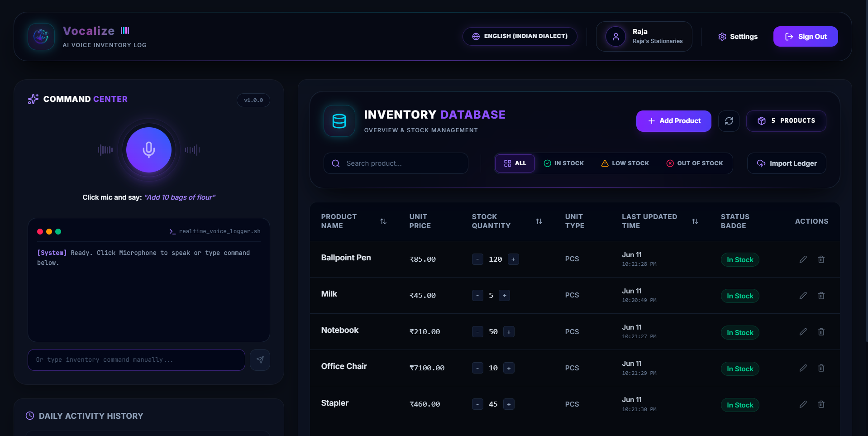
Task: Click the Office Chair product name
Action: coord(344,366)
